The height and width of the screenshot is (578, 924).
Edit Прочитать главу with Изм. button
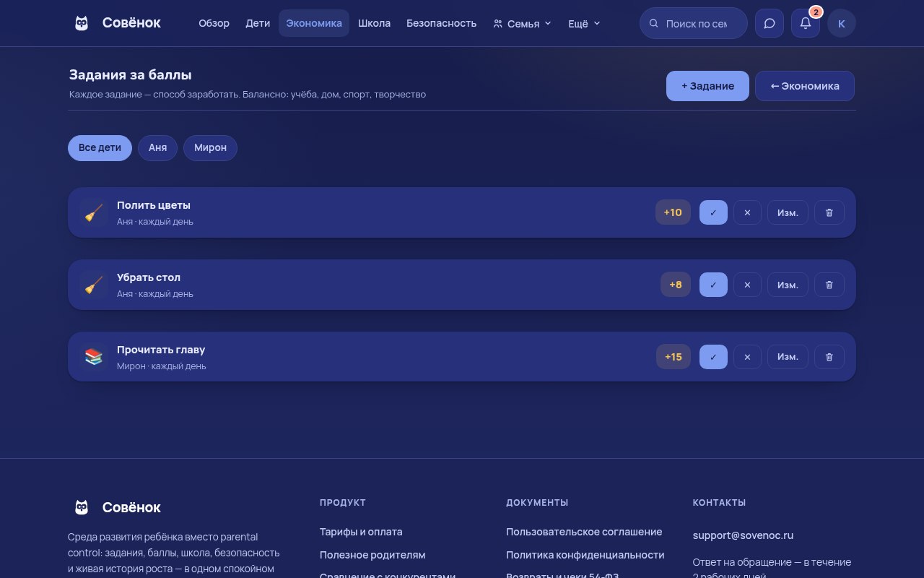click(788, 357)
